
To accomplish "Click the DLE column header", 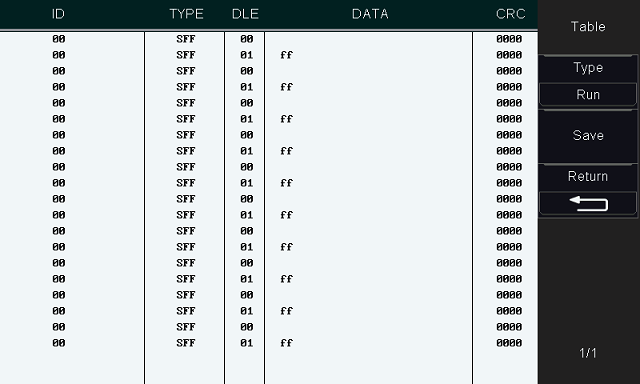I will pyautogui.click(x=245, y=14).
